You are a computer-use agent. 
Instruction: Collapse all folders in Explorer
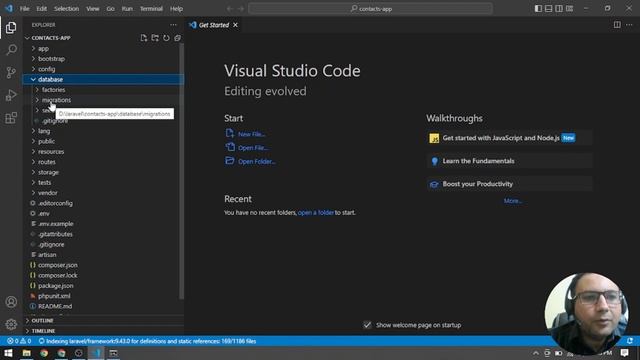[x=178, y=38]
